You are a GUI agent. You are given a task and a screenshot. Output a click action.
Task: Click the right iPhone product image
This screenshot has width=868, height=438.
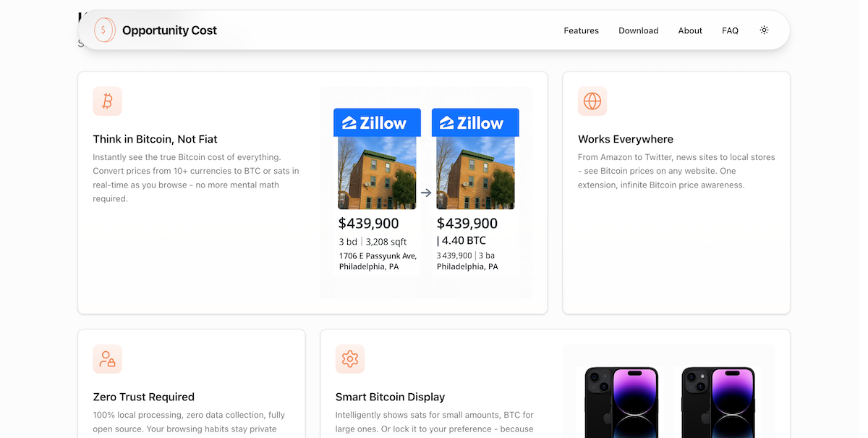coord(718,402)
